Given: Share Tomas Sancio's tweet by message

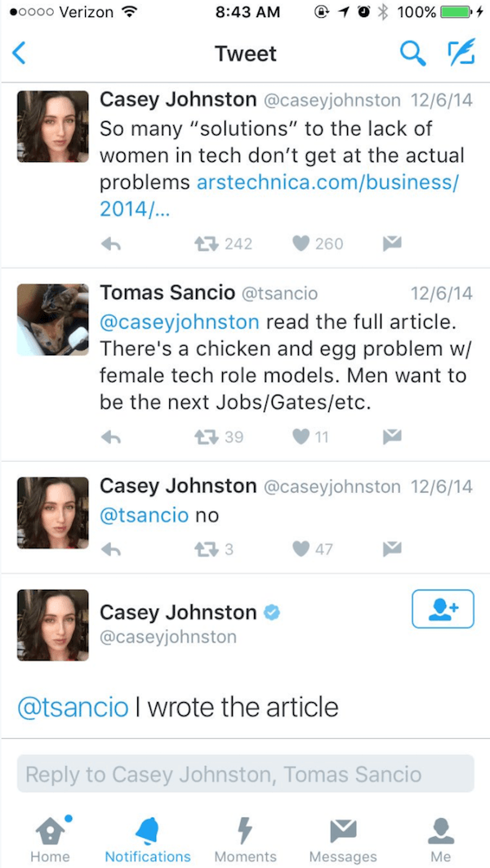Looking at the screenshot, I should pyautogui.click(x=393, y=436).
